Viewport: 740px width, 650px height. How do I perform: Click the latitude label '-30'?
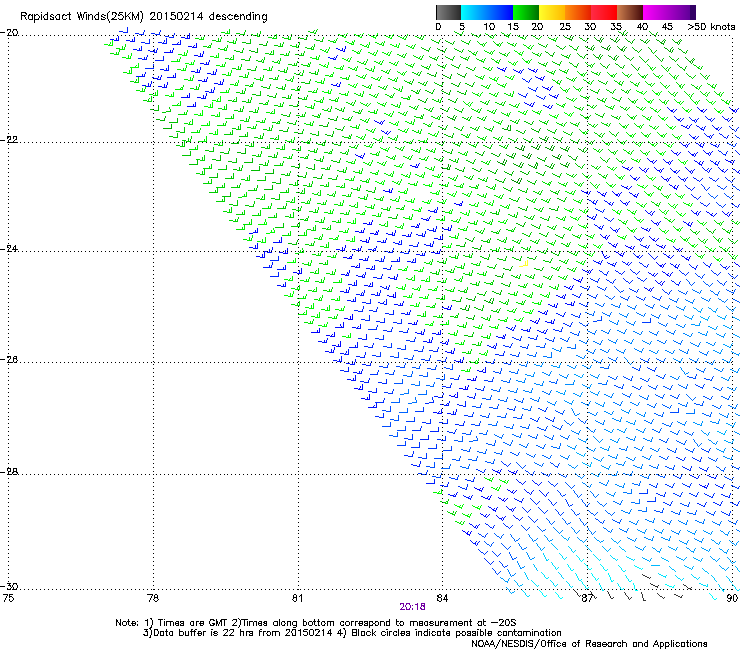point(9,586)
